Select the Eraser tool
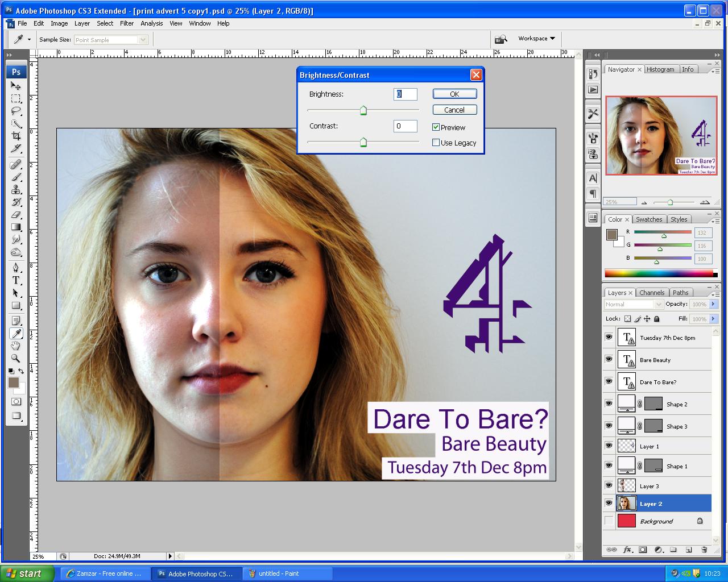Screen dimensions: 728x582 16,214
